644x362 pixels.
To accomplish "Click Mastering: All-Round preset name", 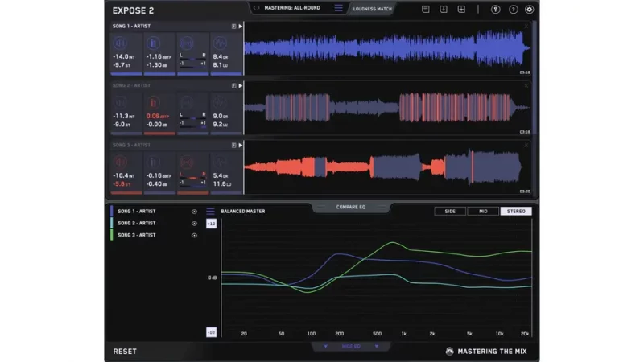I will [292, 8].
